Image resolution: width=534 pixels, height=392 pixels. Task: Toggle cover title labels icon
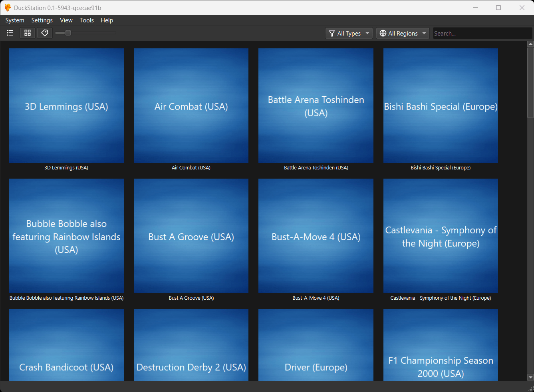coord(45,33)
